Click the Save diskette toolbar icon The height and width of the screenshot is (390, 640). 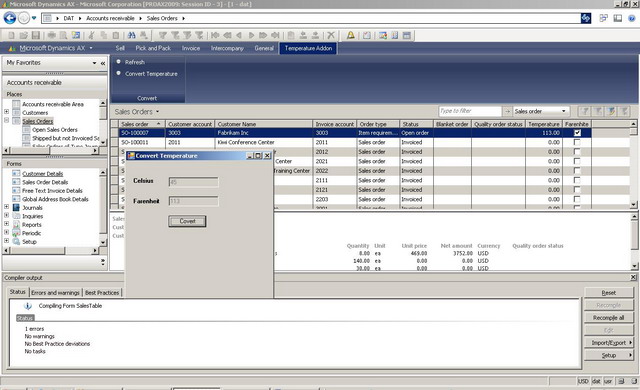click(36, 35)
